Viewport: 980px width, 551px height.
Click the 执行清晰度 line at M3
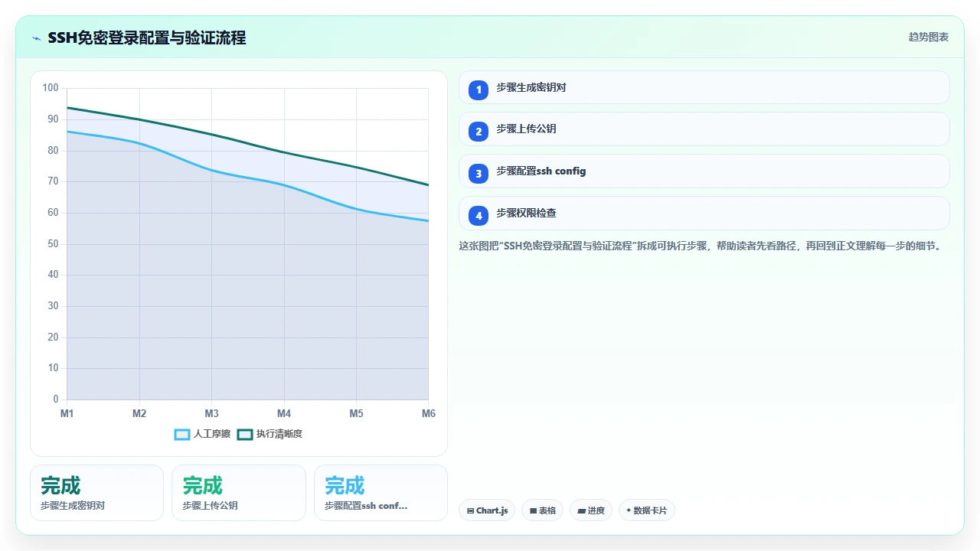point(211,135)
